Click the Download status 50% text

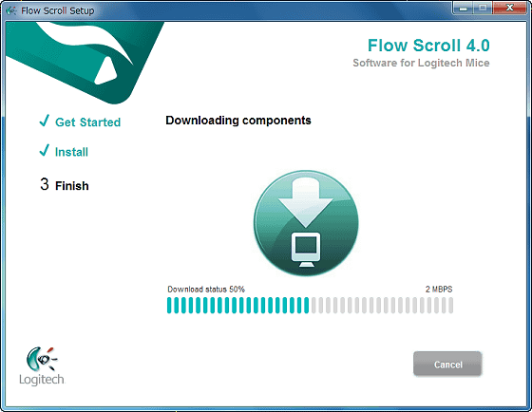click(206, 290)
